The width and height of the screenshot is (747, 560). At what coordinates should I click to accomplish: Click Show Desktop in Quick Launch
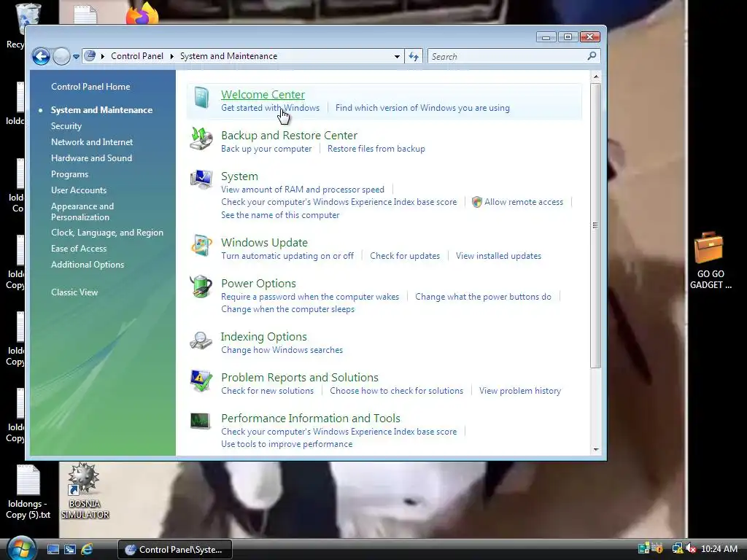pyautogui.click(x=53, y=550)
